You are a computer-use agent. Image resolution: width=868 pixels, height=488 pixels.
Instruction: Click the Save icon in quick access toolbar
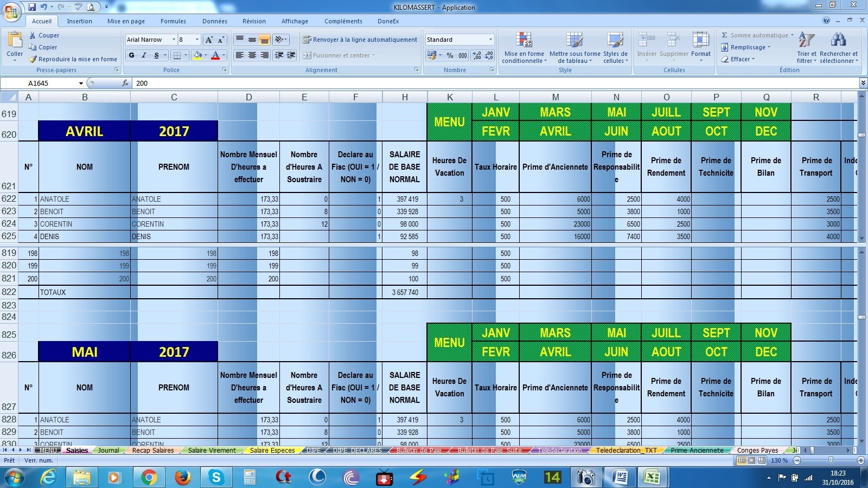pos(32,7)
